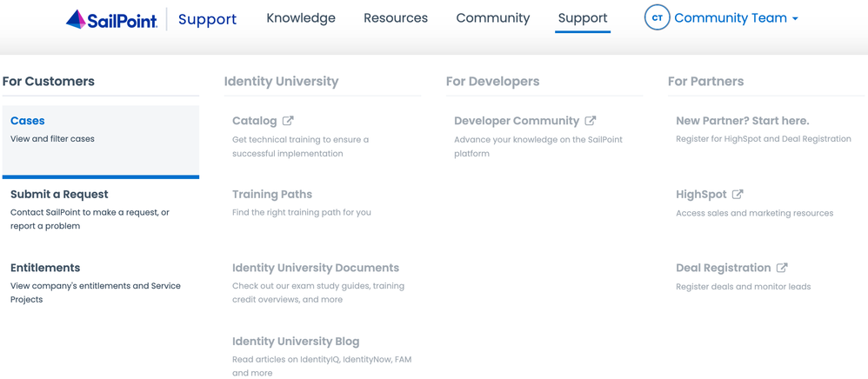Click external link icon beside HighSpot
The width and height of the screenshot is (868, 379).
[x=738, y=195]
